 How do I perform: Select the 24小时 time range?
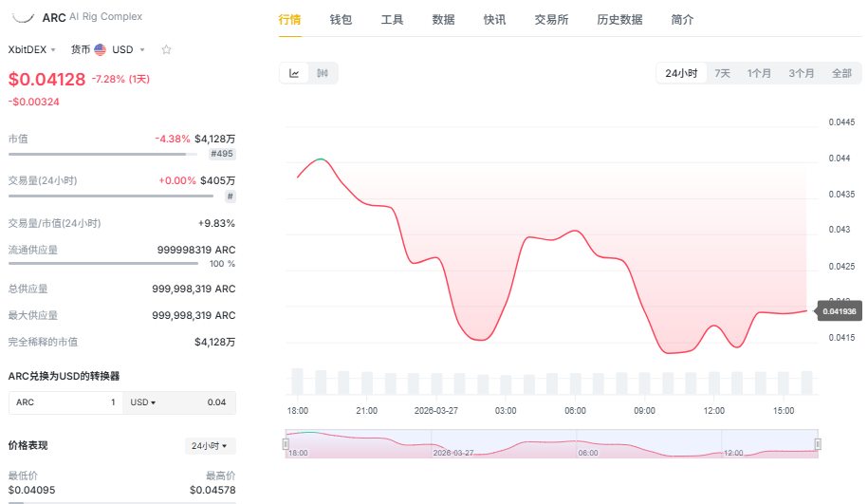(x=681, y=73)
